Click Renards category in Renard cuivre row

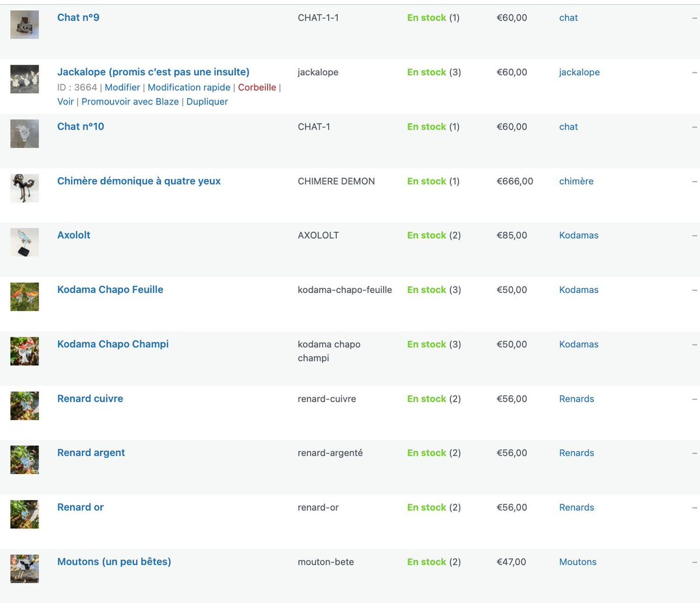tap(577, 399)
